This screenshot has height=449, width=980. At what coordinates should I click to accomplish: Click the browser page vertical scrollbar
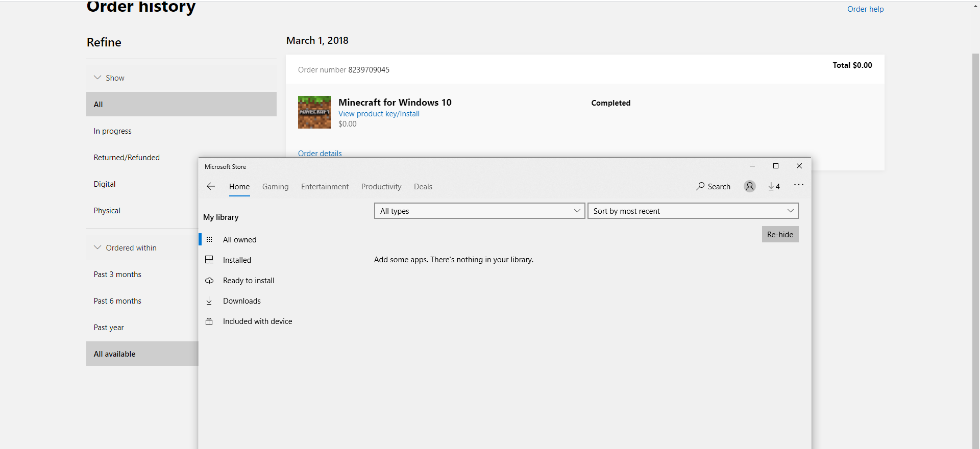(x=975, y=250)
